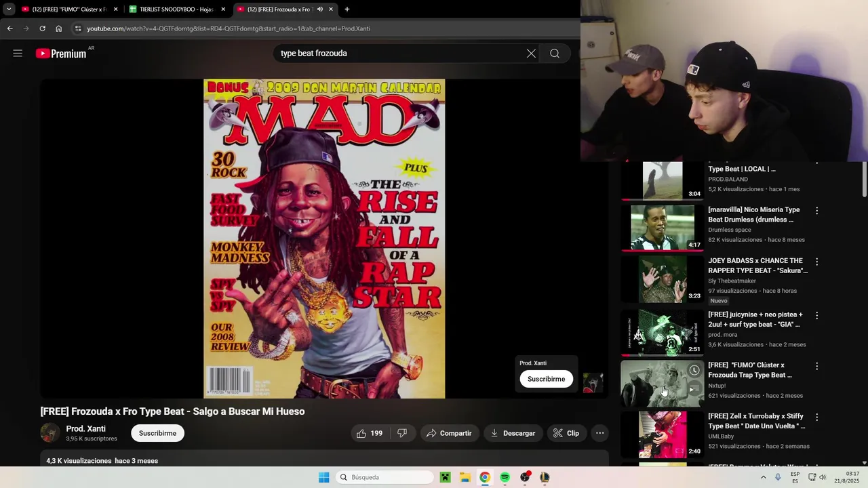Clear the search text with the X icon

pyautogui.click(x=531, y=54)
